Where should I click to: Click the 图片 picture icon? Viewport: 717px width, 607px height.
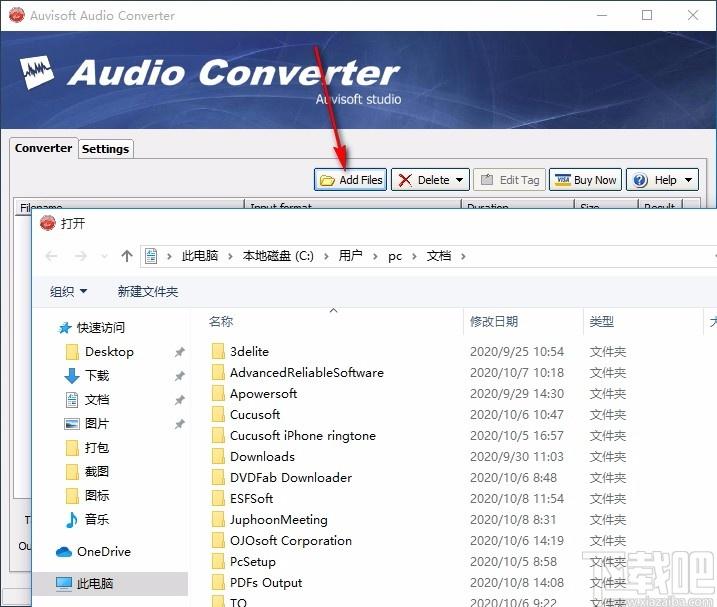(x=72, y=424)
